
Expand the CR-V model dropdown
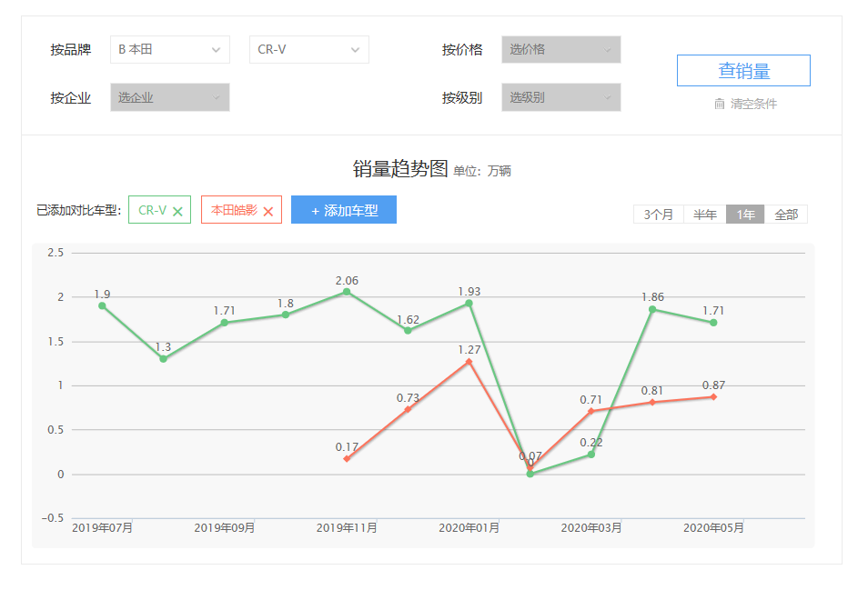(x=308, y=50)
